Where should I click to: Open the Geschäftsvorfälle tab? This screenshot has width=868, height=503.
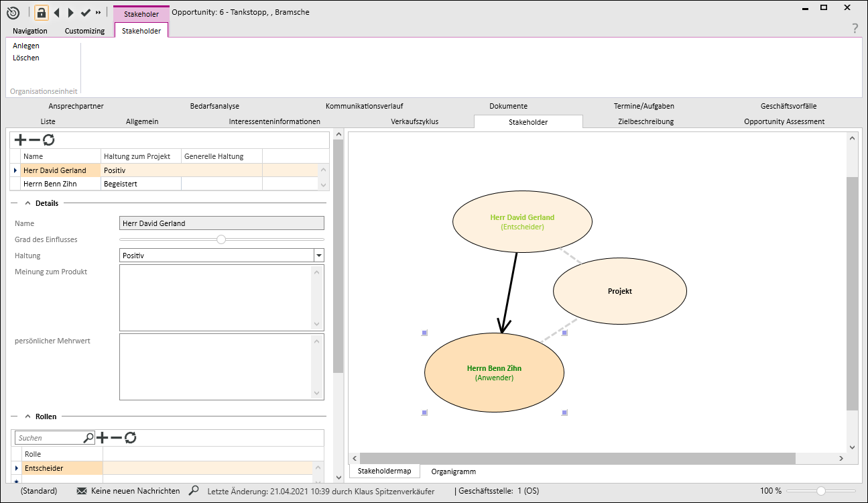789,106
